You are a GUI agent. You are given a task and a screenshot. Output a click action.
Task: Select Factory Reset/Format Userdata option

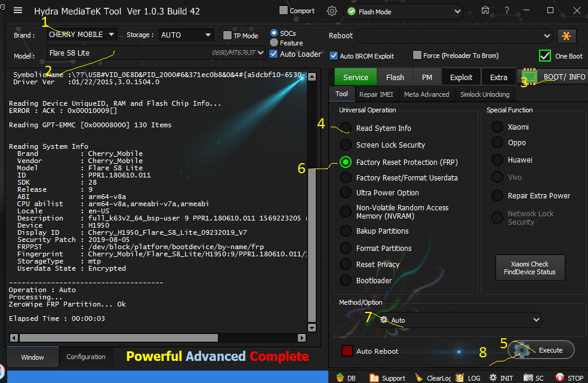346,177
